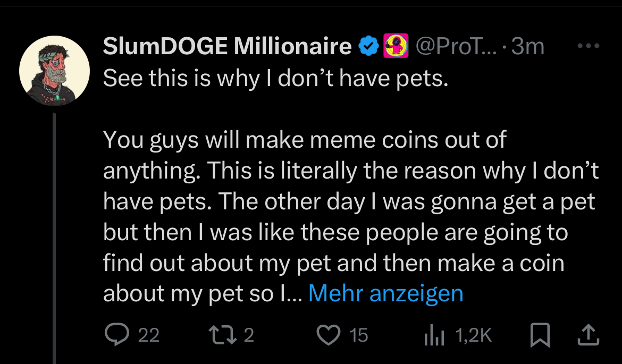Click the reply count 22
This screenshot has height=364, width=622.
click(149, 335)
